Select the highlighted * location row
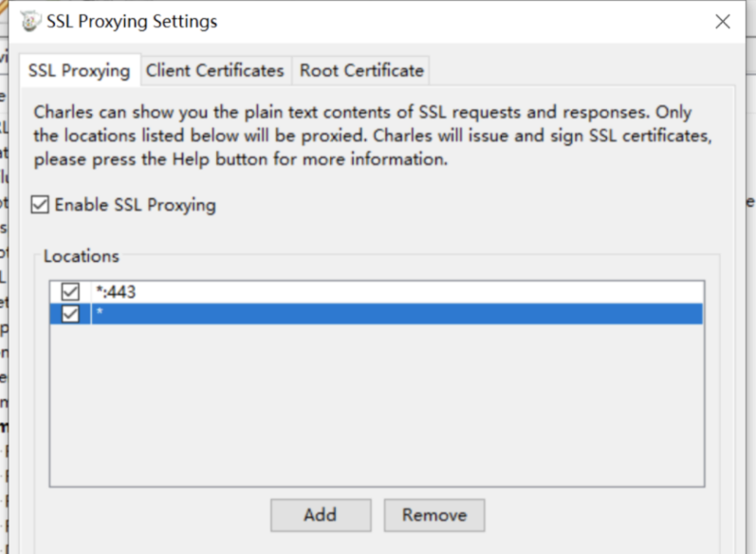The image size is (756, 554). [x=377, y=314]
